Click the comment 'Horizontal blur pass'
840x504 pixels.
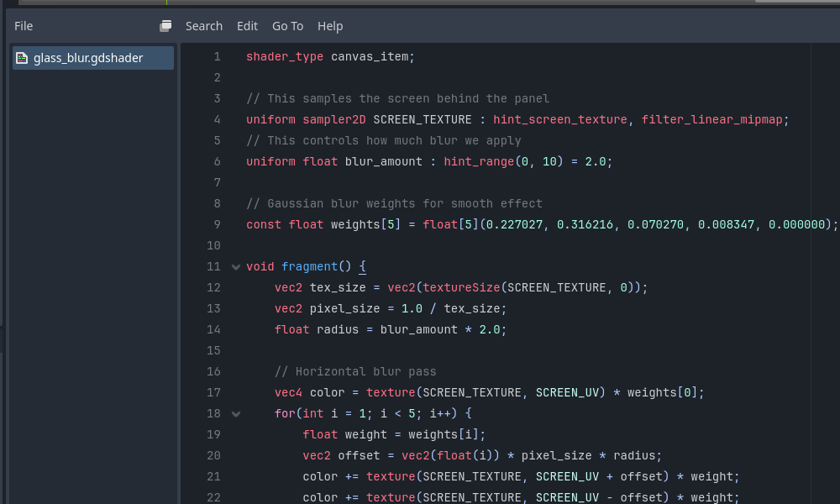pos(366,372)
